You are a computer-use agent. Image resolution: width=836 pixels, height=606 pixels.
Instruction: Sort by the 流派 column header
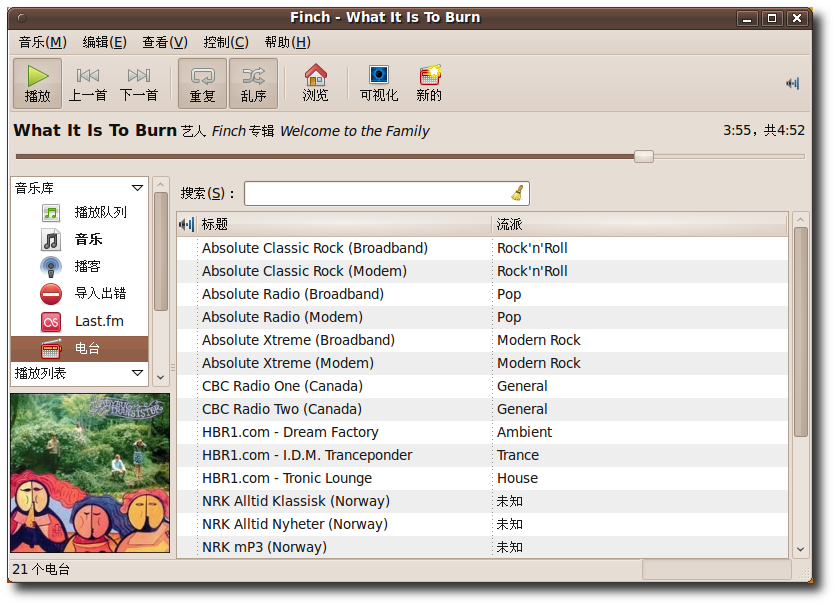pyautogui.click(x=639, y=224)
